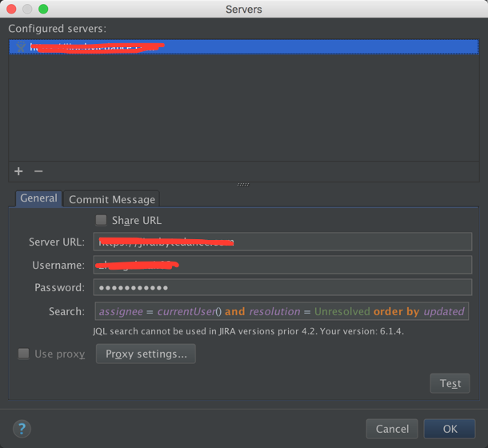Switch to the General tab

point(38,198)
